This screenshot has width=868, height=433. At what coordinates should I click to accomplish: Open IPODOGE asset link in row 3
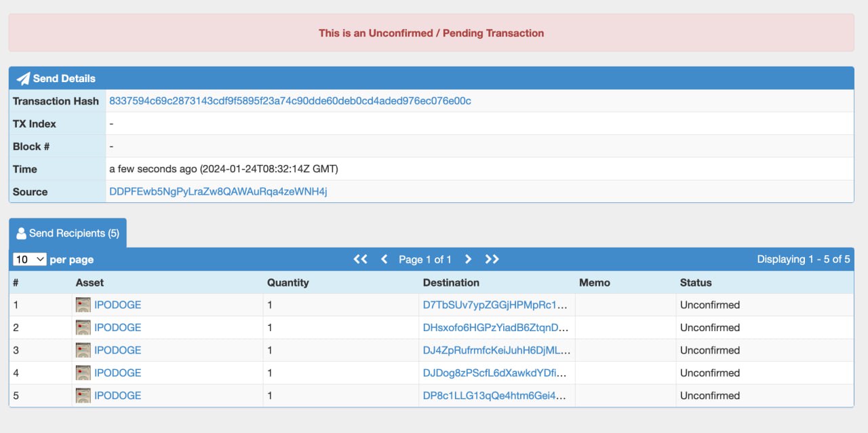pyautogui.click(x=118, y=350)
